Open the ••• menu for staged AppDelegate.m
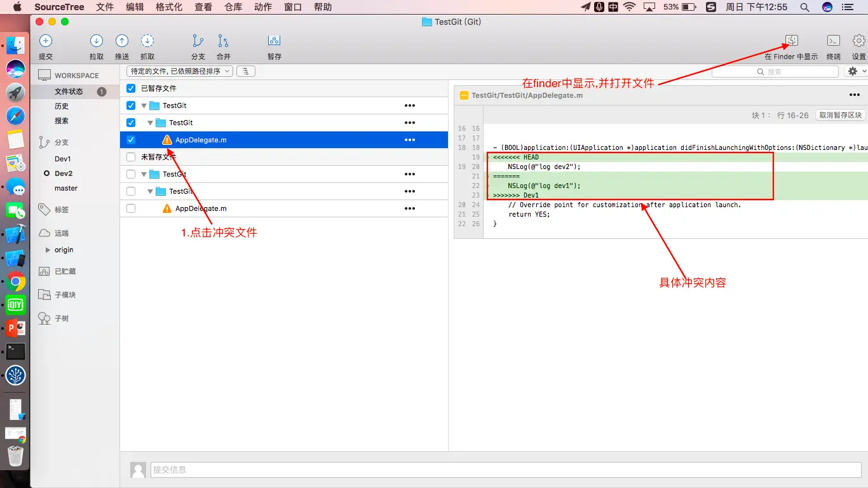868x488 pixels. (x=410, y=140)
